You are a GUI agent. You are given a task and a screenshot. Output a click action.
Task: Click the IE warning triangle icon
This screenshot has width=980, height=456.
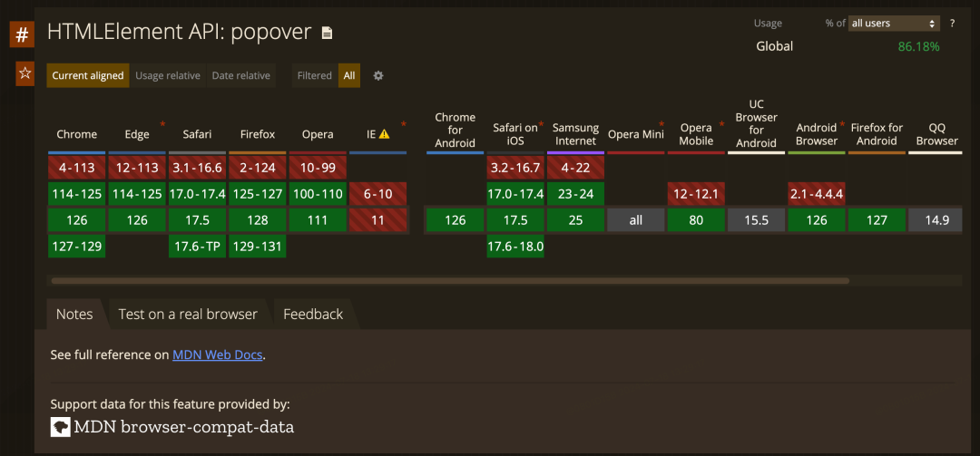click(385, 133)
